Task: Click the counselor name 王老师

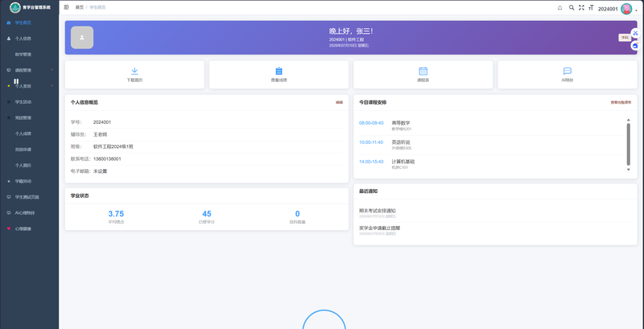Action: 100,134
